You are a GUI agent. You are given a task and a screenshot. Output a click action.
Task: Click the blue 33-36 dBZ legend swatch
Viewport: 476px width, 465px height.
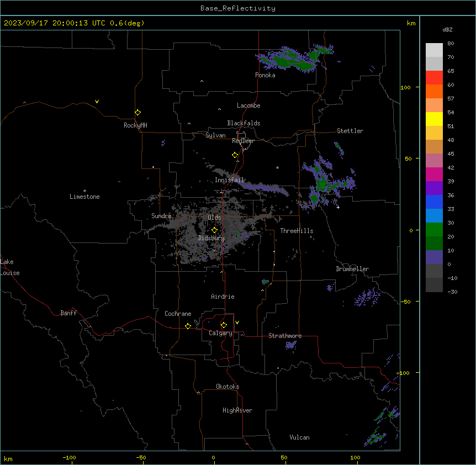point(434,202)
